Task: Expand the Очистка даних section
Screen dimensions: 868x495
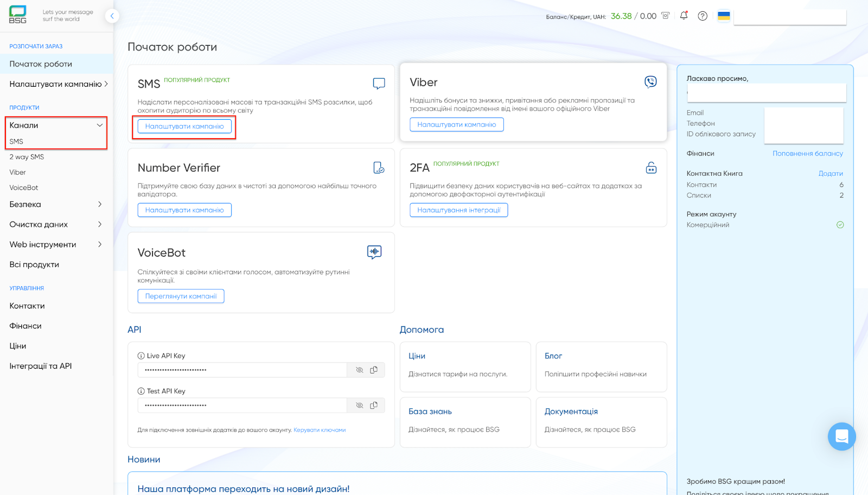Action: (100, 224)
